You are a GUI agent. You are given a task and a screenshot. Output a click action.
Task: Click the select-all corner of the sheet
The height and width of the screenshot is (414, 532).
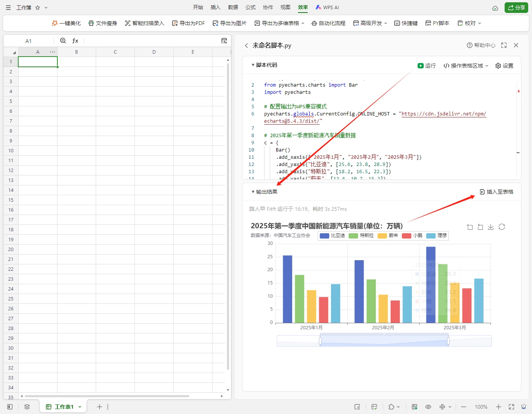[x=11, y=52]
